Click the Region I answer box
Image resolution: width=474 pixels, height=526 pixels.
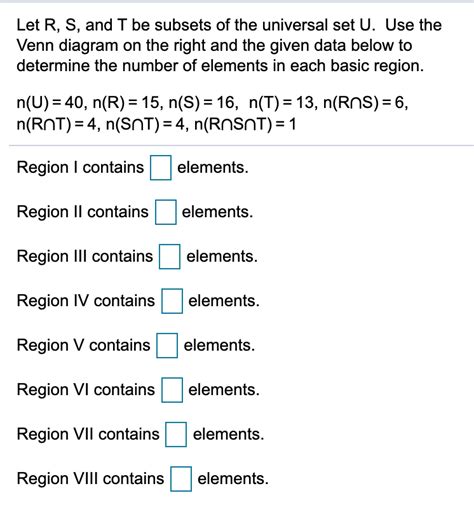[161, 167]
